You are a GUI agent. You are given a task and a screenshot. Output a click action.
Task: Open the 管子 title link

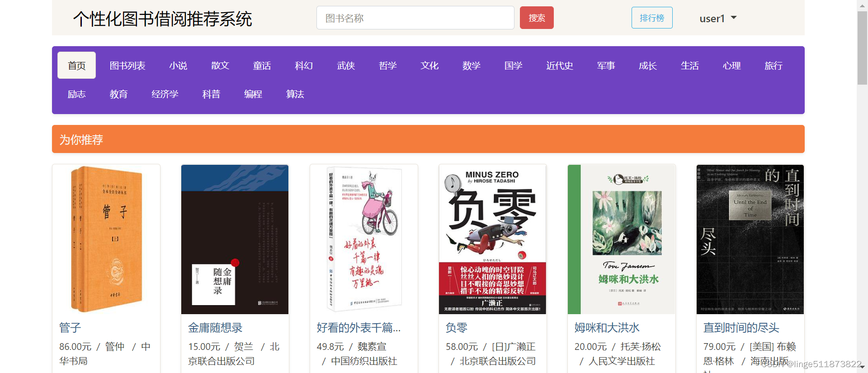point(70,328)
